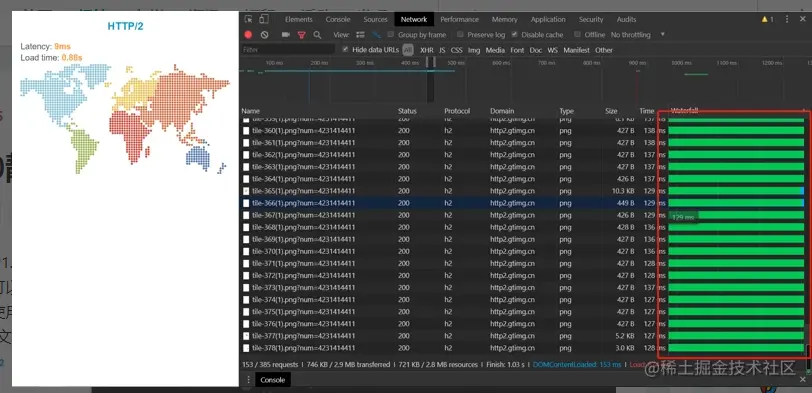Image resolution: width=812 pixels, height=393 pixels.
Task: Filter requests by JS
Action: coord(442,50)
